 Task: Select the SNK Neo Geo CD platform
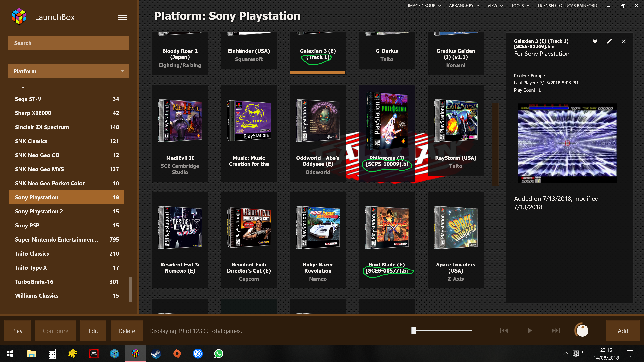click(67, 155)
